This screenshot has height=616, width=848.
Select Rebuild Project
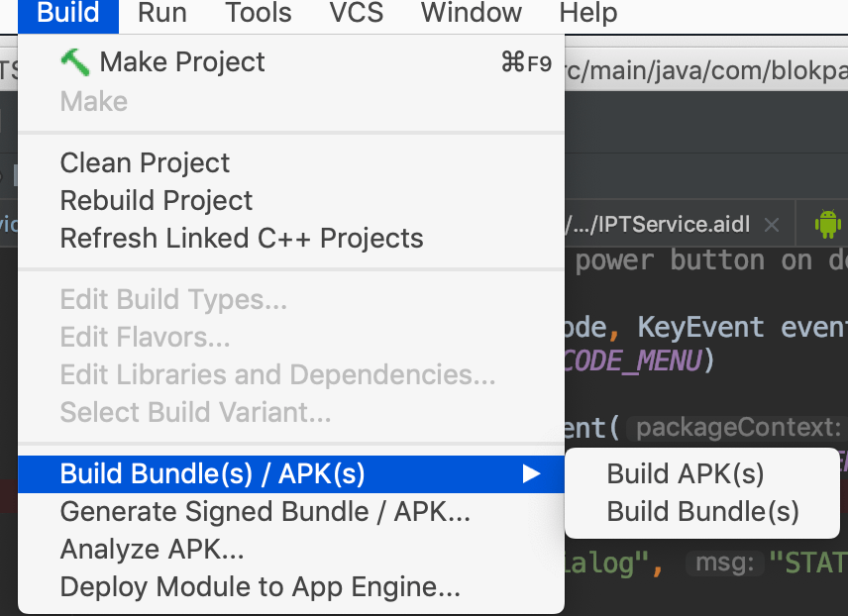pyautogui.click(x=157, y=200)
